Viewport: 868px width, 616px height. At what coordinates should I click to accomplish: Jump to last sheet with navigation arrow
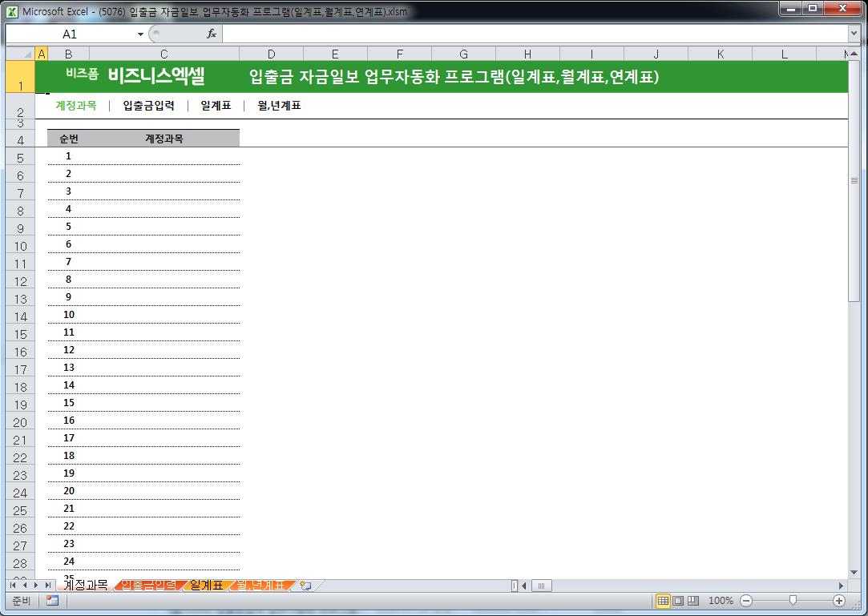47,585
